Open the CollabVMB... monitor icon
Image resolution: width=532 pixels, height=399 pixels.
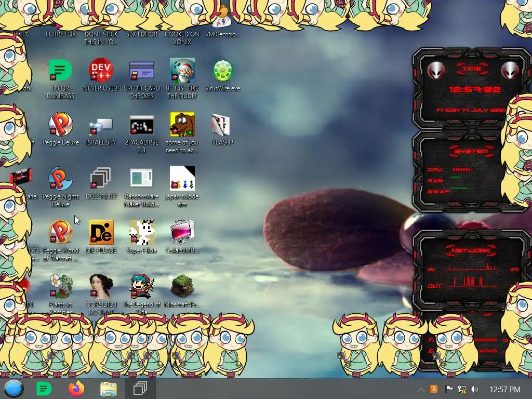(182, 232)
